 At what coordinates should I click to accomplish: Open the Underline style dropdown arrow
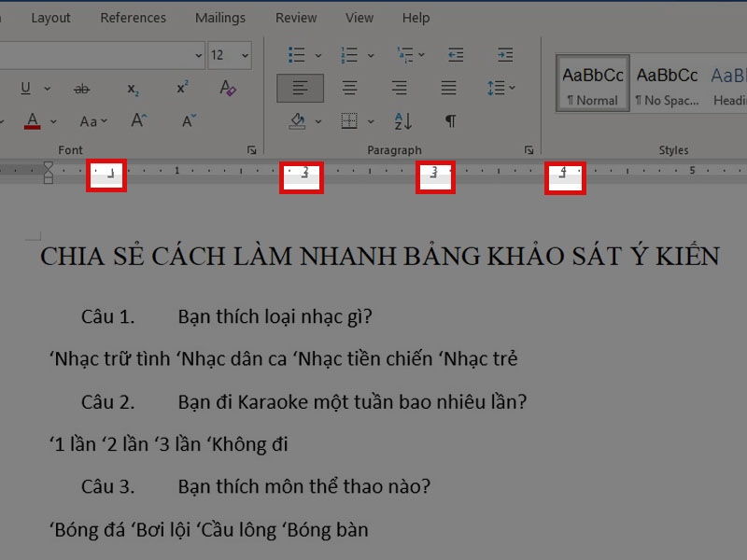(48, 89)
